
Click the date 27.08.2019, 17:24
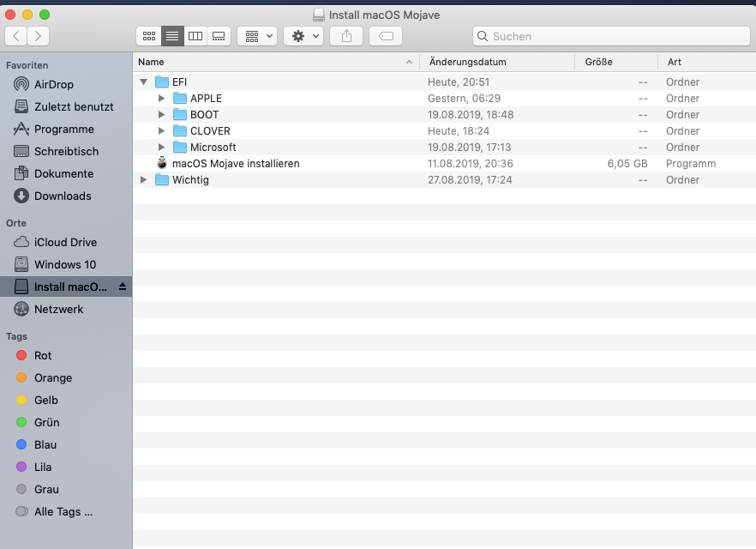coord(470,180)
